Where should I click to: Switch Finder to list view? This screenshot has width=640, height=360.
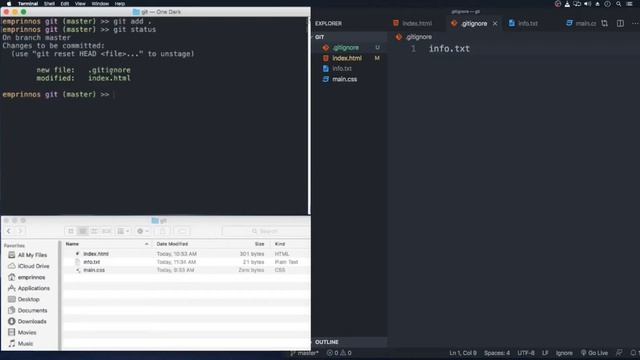coord(82,231)
